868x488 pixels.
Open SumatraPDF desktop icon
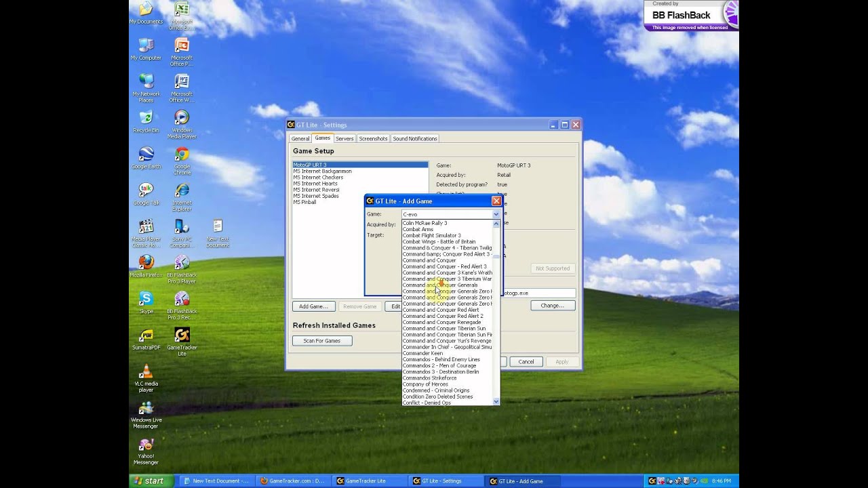(x=146, y=339)
